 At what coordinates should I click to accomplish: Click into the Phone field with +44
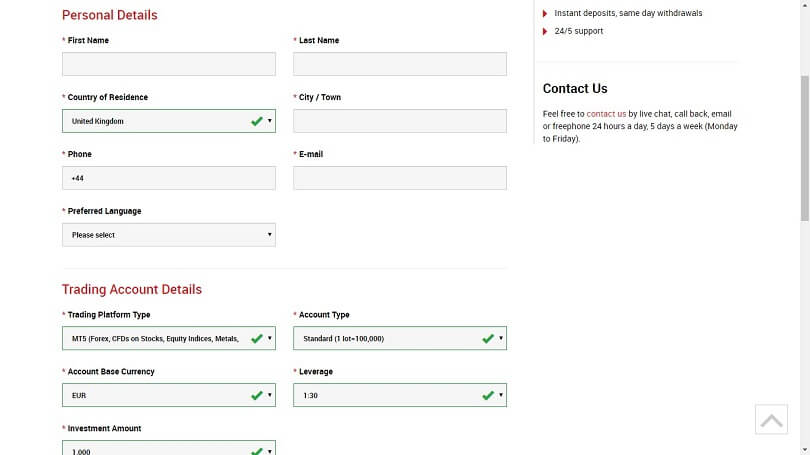(169, 178)
